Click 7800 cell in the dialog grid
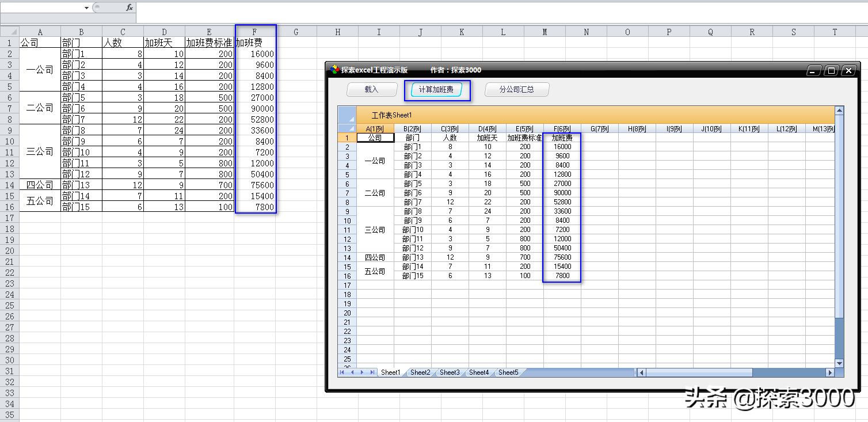The width and height of the screenshot is (868, 422). tap(562, 276)
